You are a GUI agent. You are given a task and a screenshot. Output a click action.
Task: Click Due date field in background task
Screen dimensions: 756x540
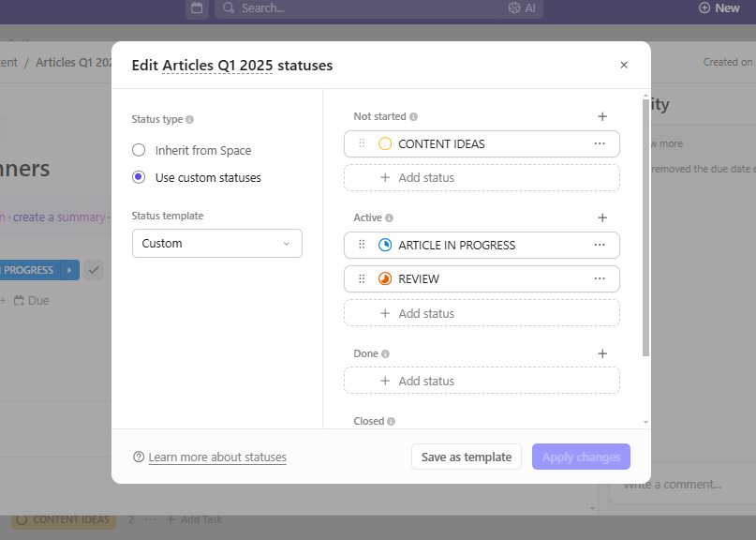tap(31, 301)
